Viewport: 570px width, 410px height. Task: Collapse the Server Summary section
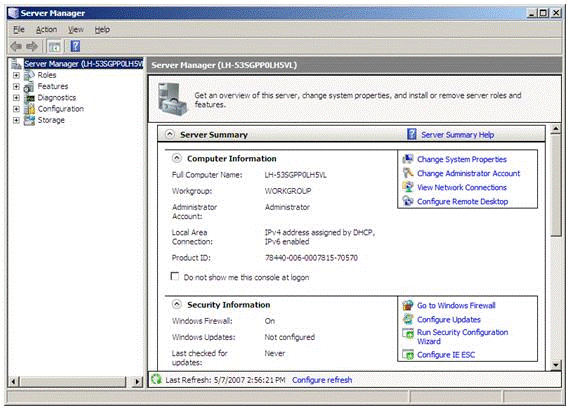pos(170,134)
